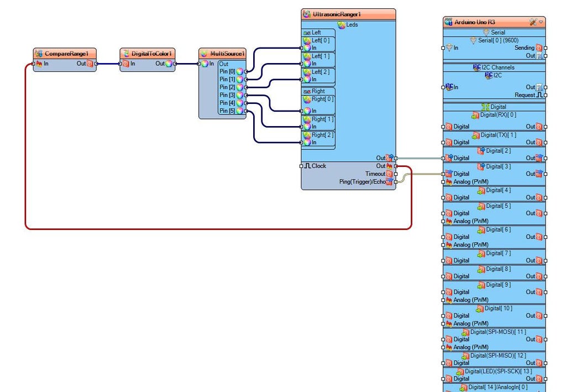Click the CompareRange1 component icon

[x=39, y=54]
